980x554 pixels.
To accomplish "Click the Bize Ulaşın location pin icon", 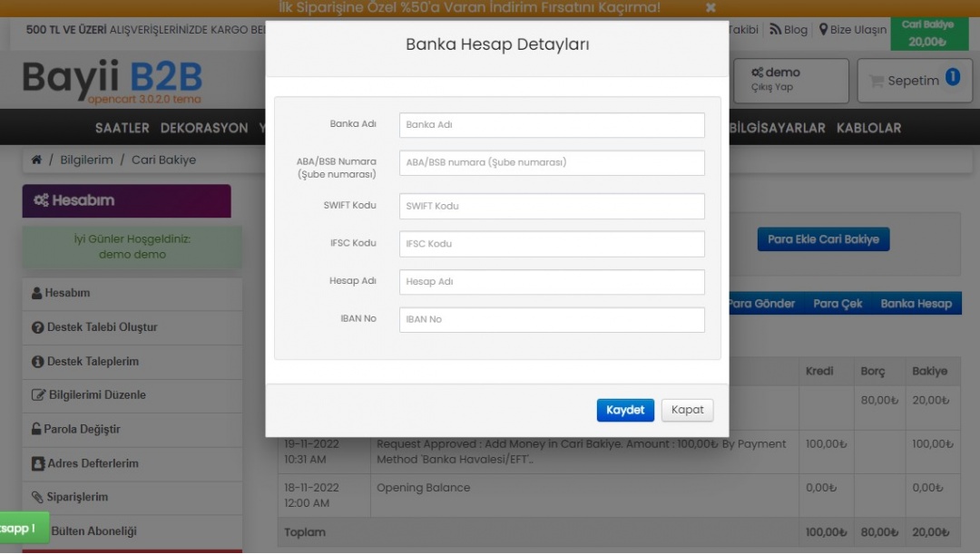I will [x=823, y=29].
